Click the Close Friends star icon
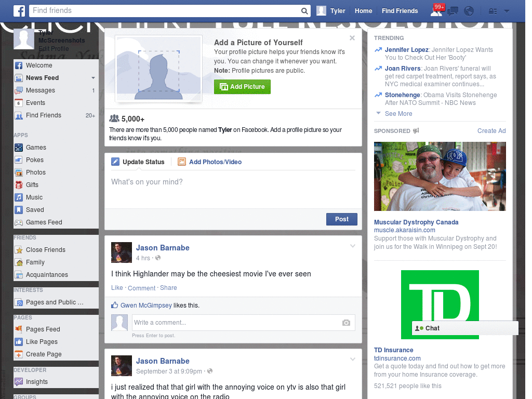532x399 pixels. (x=19, y=250)
